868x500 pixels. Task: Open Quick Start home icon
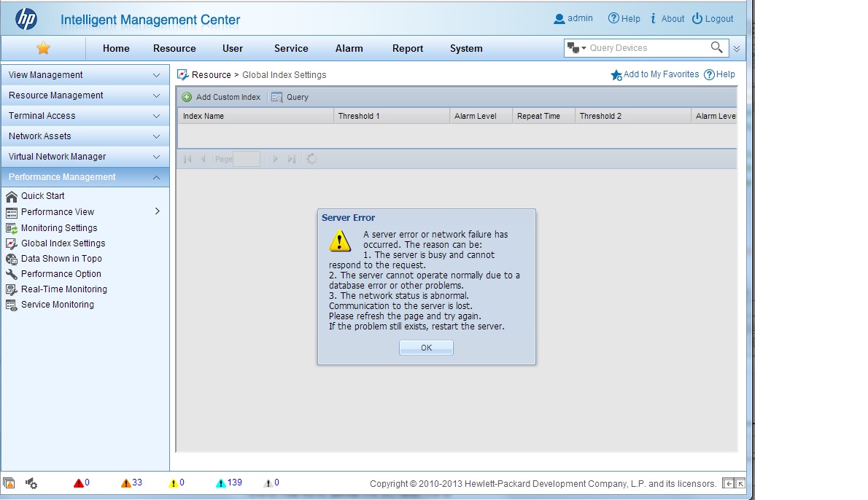click(x=12, y=196)
